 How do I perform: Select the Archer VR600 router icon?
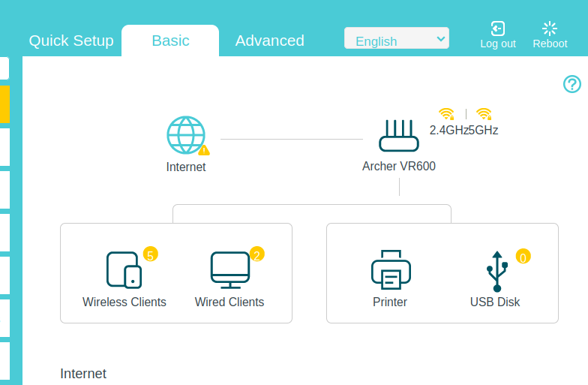398,136
